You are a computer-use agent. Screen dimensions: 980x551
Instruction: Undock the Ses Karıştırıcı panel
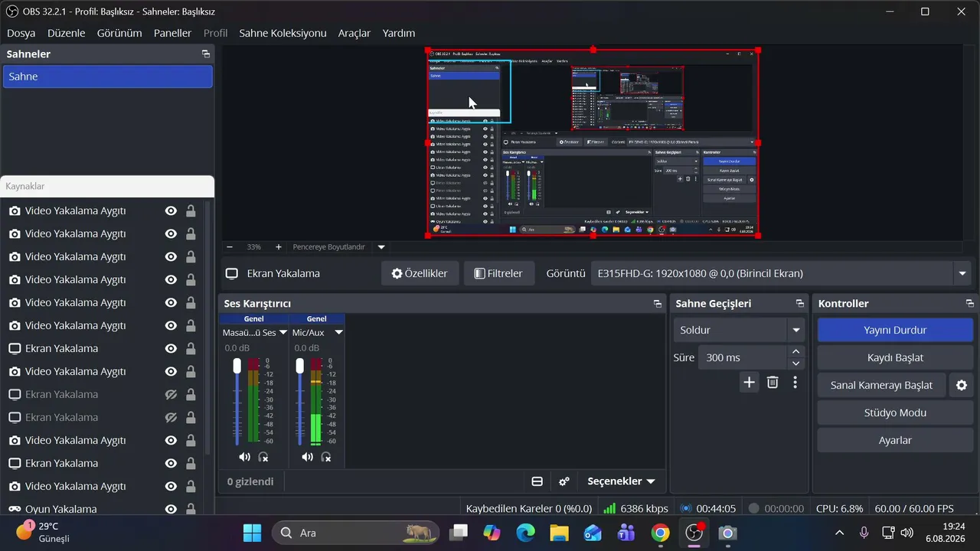point(657,304)
